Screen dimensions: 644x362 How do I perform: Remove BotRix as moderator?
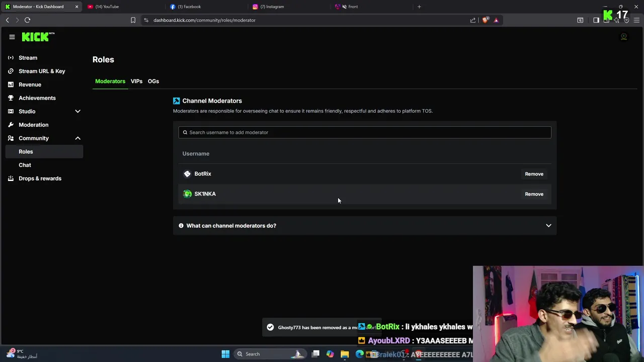tap(534, 174)
